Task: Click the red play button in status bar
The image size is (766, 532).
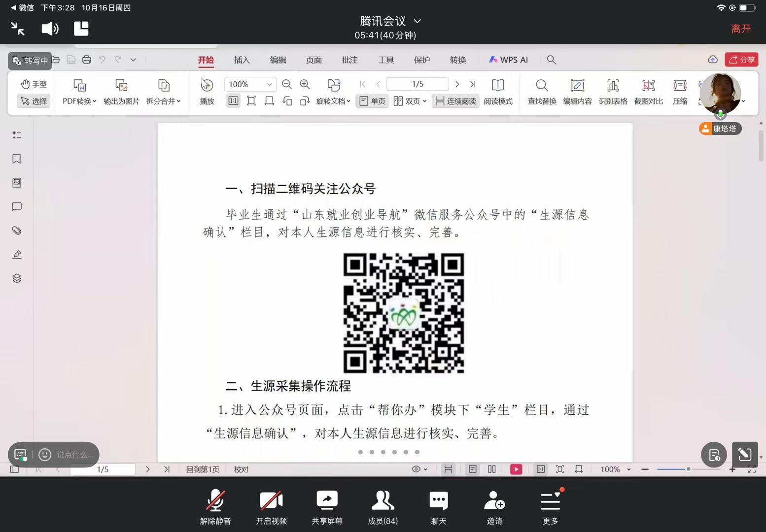Action: [516, 469]
